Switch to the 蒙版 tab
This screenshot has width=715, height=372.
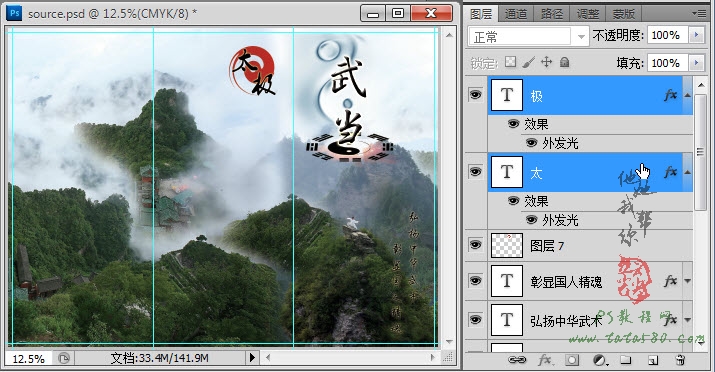click(x=623, y=14)
